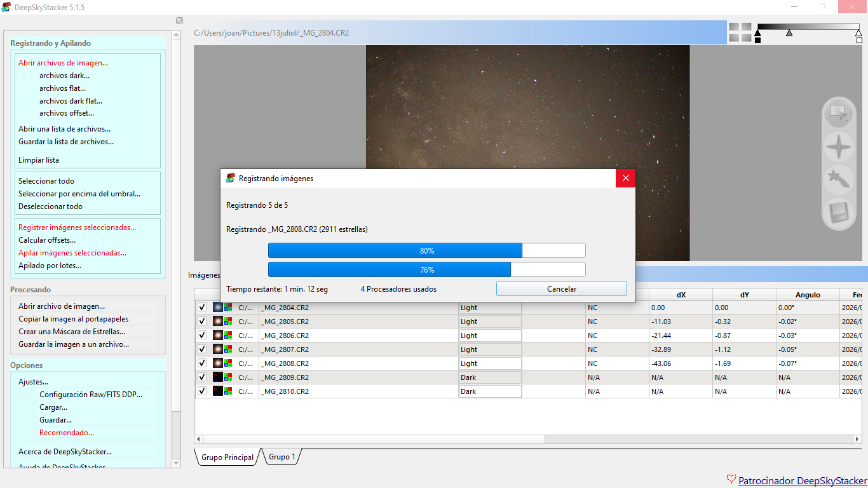The height and width of the screenshot is (488, 868).
Task: Open the Dark type dropdown for _MG_2809.CR2
Action: (490, 377)
